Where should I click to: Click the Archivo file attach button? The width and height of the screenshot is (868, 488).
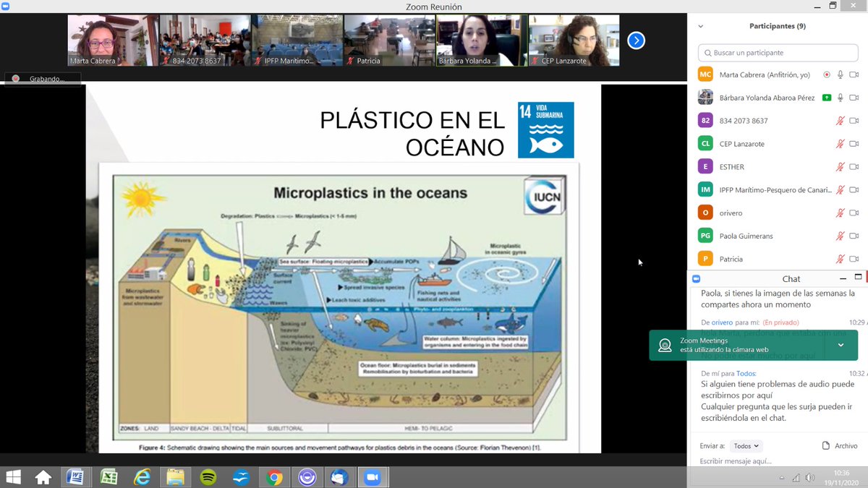(x=840, y=446)
